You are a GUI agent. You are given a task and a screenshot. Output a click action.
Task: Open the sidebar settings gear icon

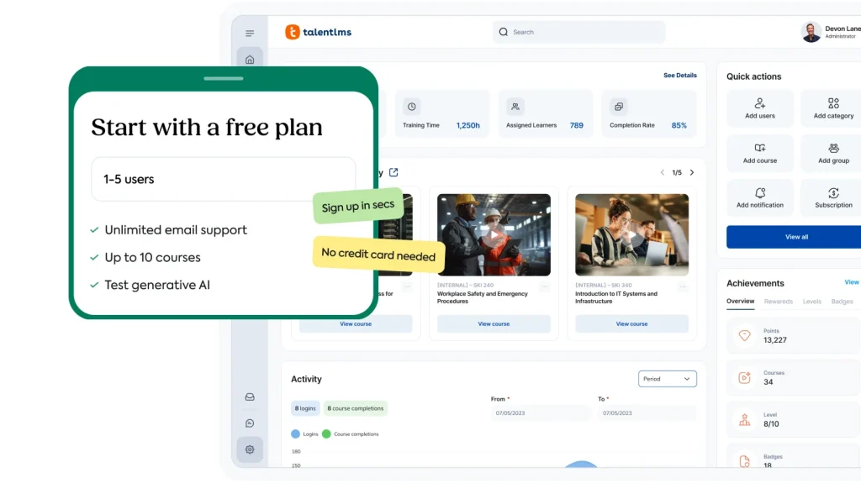click(x=250, y=449)
